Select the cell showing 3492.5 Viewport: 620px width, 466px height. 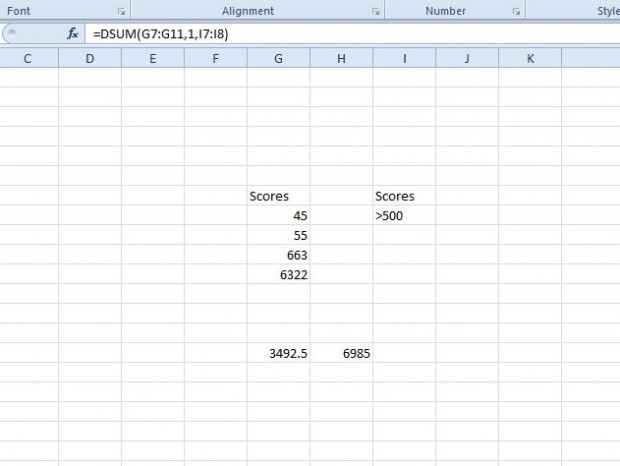pyautogui.click(x=278, y=353)
